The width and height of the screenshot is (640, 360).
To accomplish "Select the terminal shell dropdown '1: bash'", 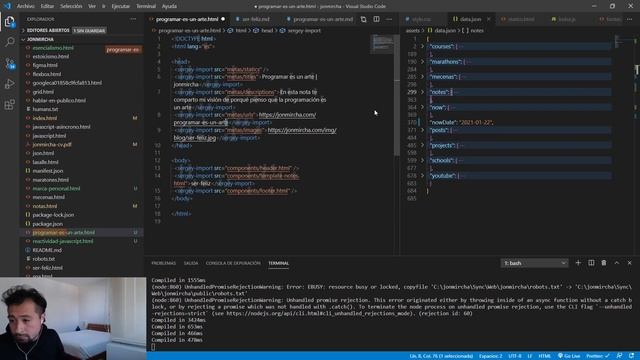I will [x=534, y=263].
